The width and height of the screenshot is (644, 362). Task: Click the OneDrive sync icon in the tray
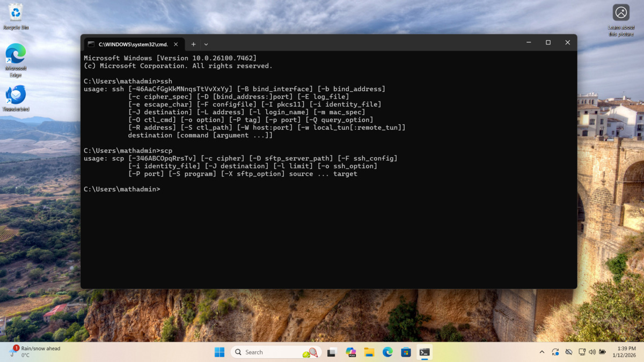click(x=555, y=352)
